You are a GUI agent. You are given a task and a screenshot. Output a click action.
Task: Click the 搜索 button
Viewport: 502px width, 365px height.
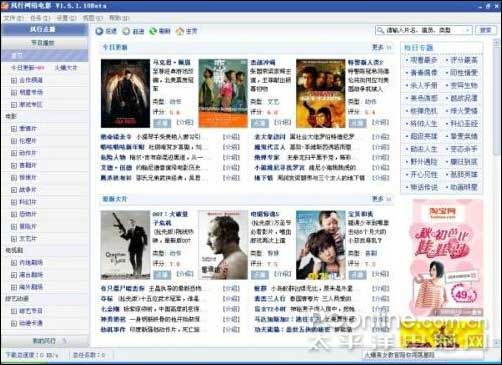486,30
